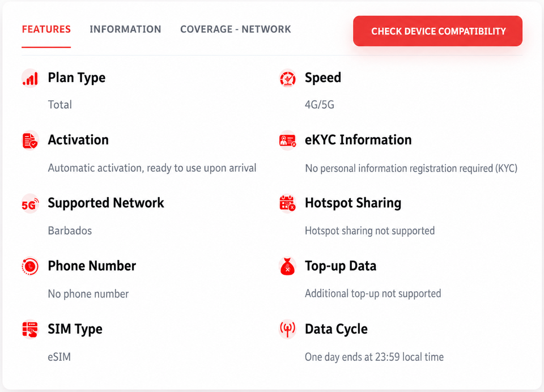Click the One day ends at 23:59 text
The width and height of the screenshot is (544, 392).
click(x=375, y=357)
